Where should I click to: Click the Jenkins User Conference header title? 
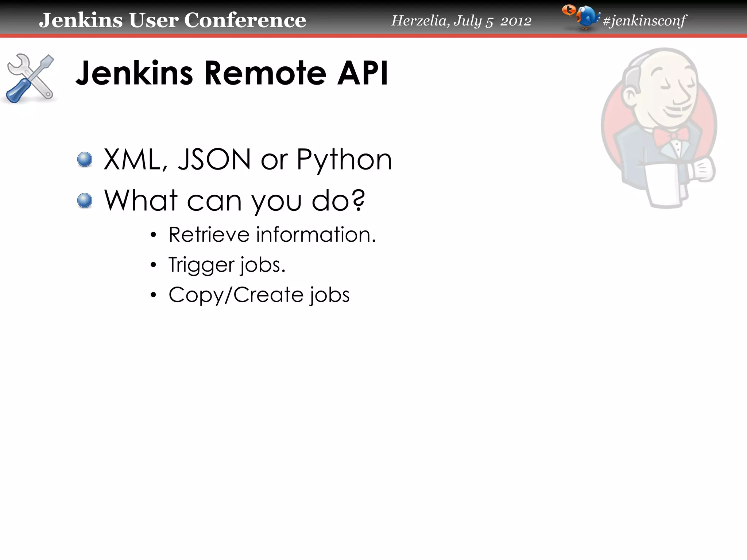(x=173, y=20)
